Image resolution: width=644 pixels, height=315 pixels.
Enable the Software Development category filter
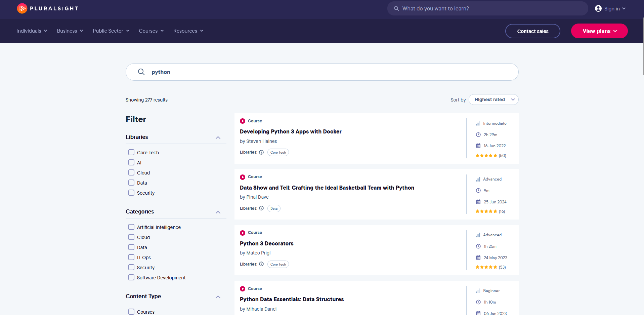click(x=131, y=277)
